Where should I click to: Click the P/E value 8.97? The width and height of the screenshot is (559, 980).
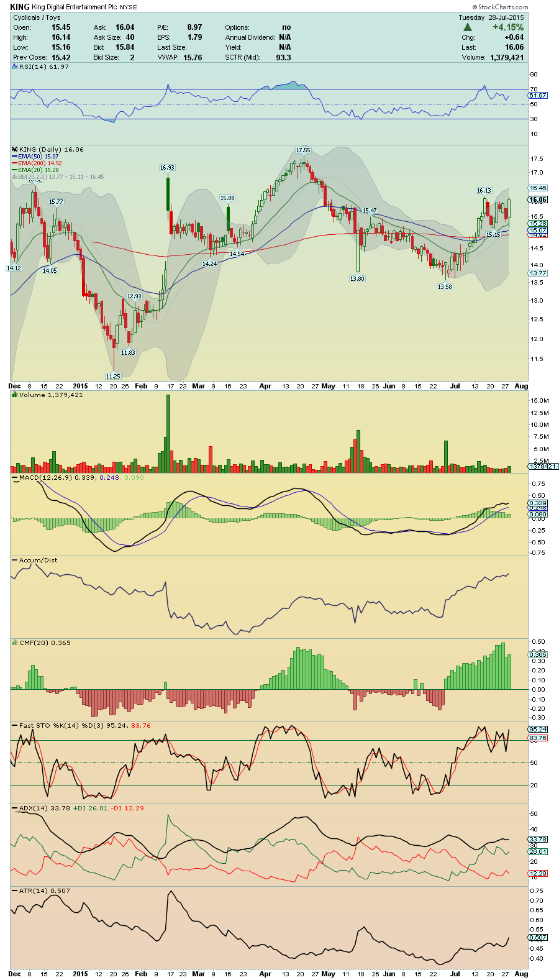tap(194, 27)
